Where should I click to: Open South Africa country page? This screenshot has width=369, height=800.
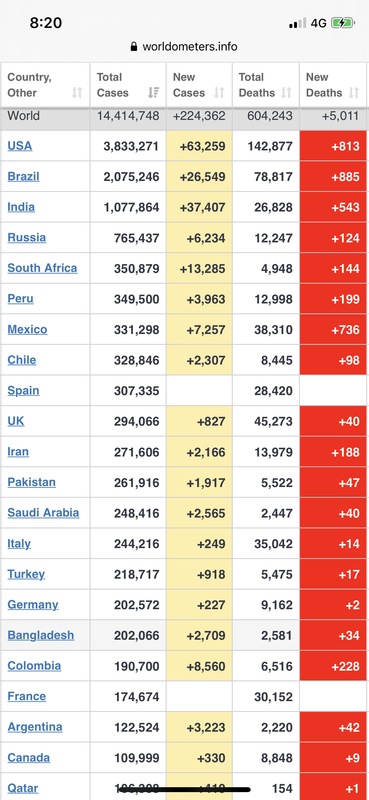(42, 268)
